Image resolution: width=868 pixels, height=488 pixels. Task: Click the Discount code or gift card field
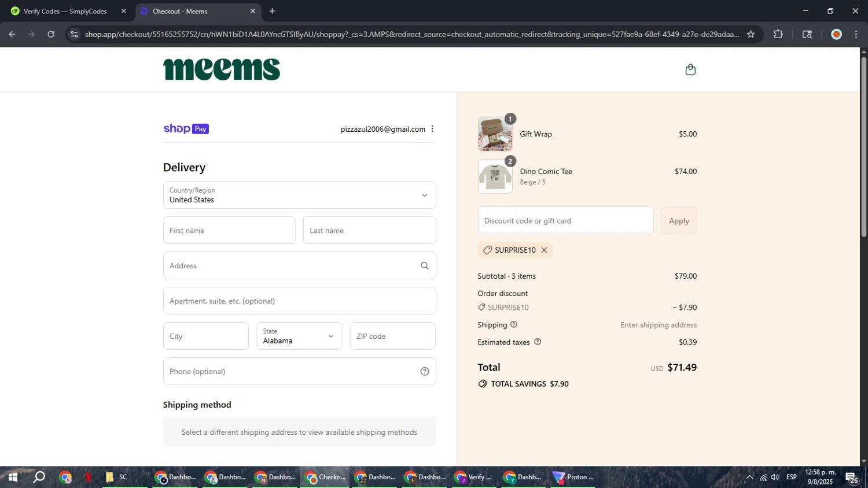point(565,221)
